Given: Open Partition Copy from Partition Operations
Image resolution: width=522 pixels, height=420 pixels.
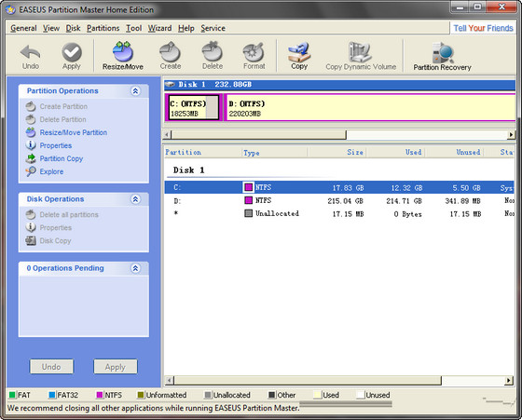Looking at the screenshot, I should pyautogui.click(x=62, y=158).
